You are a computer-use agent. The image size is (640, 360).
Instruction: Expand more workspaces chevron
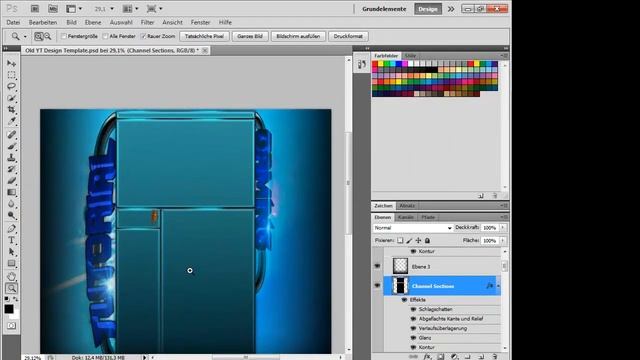[451, 9]
